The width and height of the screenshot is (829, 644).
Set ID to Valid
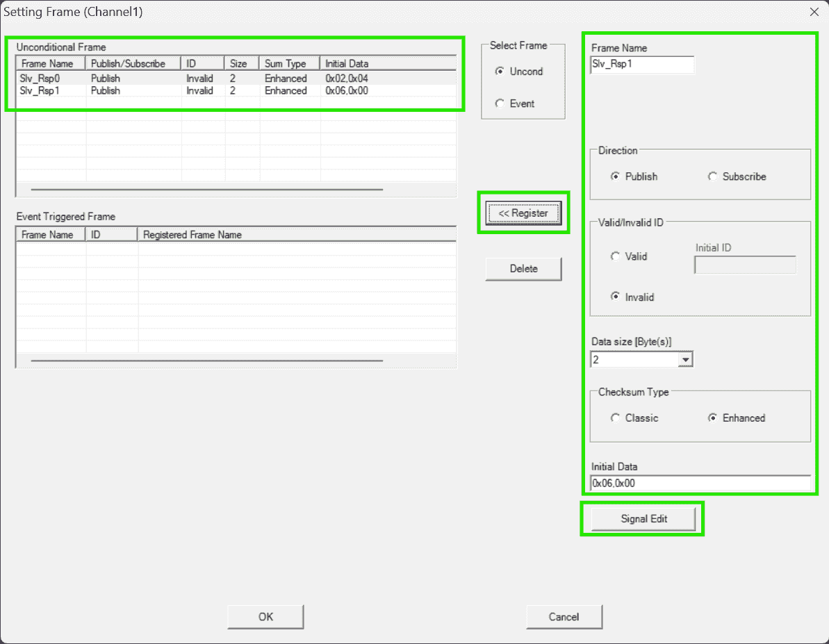pyautogui.click(x=616, y=256)
